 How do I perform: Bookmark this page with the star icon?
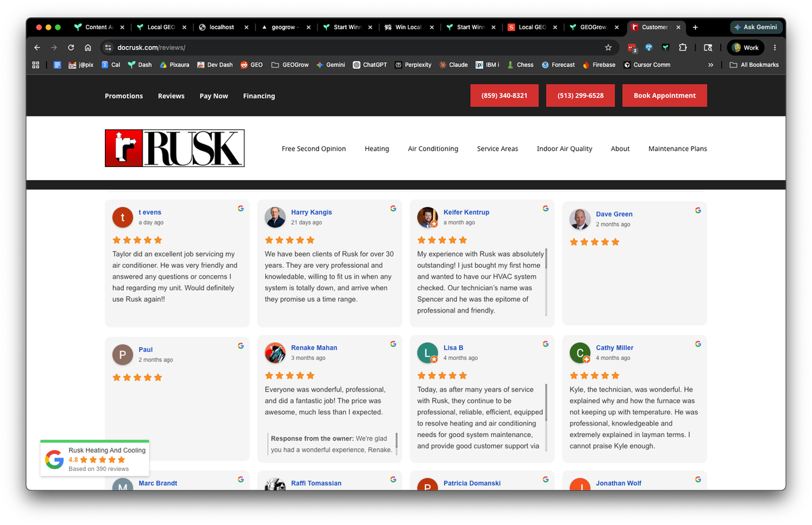click(x=608, y=48)
